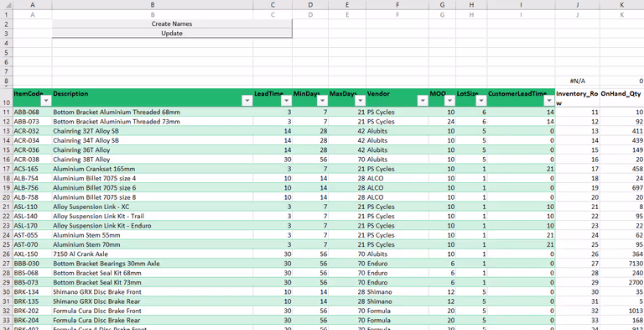This screenshot has height=330, width=644.
Task: Select row 11 header
Action: (x=6, y=112)
